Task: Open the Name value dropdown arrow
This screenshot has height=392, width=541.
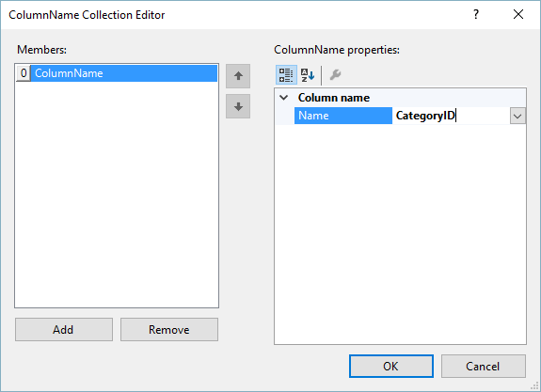Action: click(517, 116)
